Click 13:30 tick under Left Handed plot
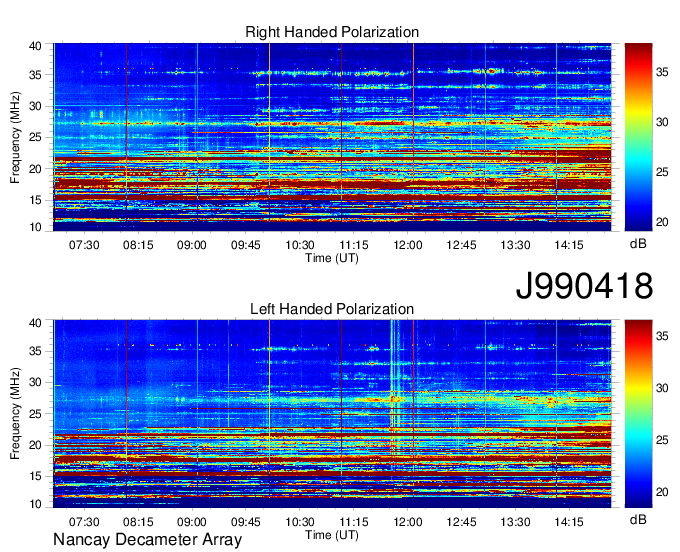Image resolution: width=680 pixels, height=552 pixels. pos(515,522)
